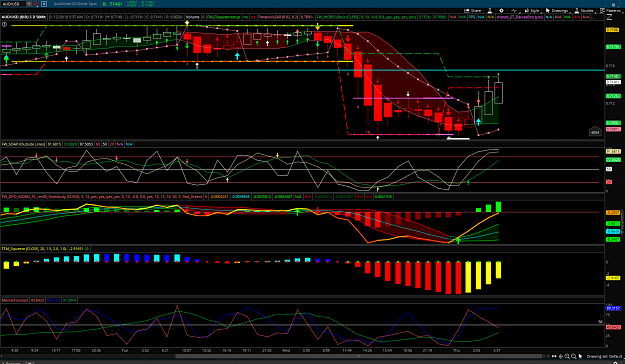This screenshot has height=364, width=625.
Task: Click the MarketForecast study header label
Action: point(15,300)
